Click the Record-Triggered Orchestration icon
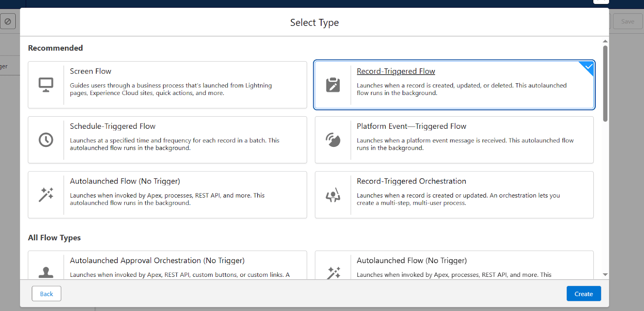 coord(333,195)
